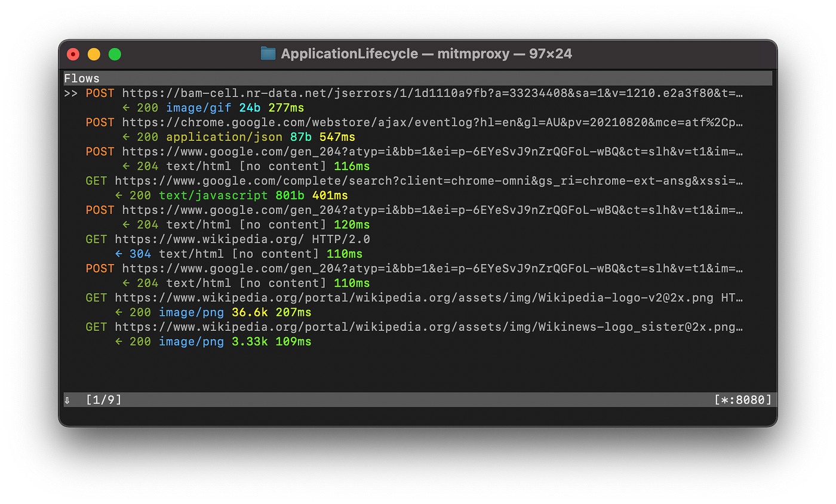Click the download arrow icon in the status bar
Viewport: 836px width, 504px height.
point(67,399)
